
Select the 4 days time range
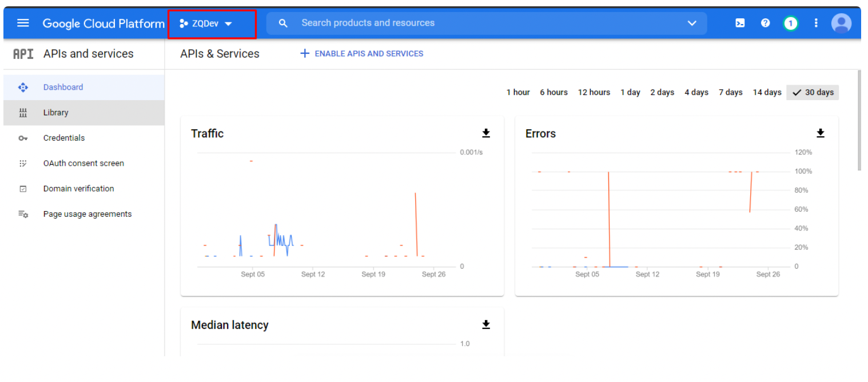696,93
